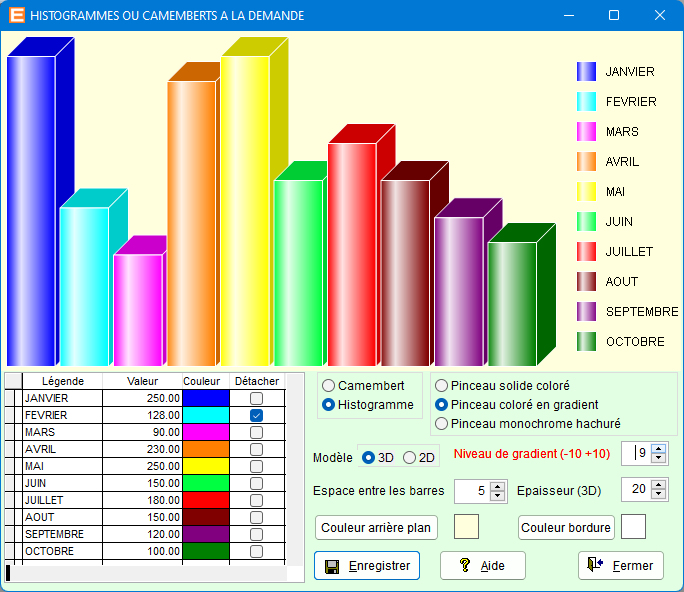Click the magenta color cell for MARS
684x592 pixels.
(206, 432)
